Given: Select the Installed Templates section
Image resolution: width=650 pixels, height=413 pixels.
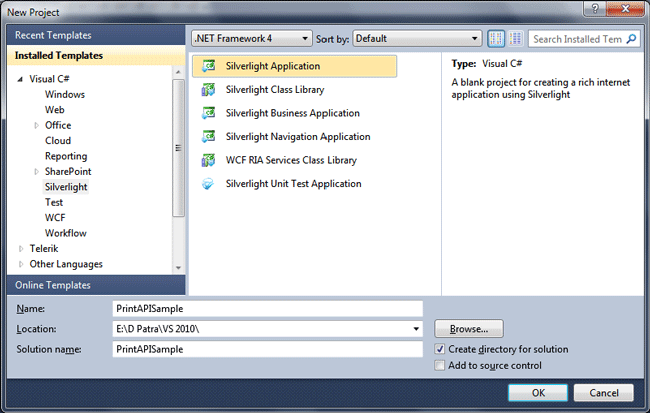Looking at the screenshot, I should coord(96,56).
